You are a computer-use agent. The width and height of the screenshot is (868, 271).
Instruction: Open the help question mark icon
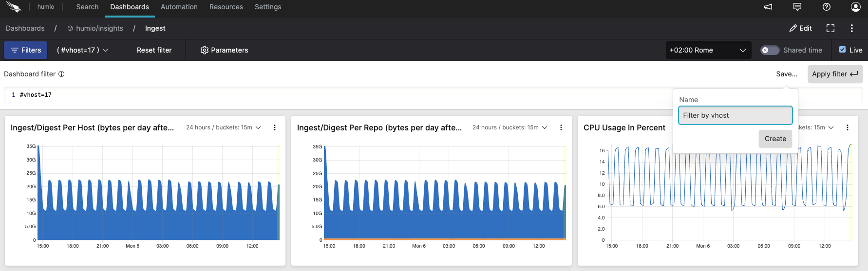[x=827, y=7]
